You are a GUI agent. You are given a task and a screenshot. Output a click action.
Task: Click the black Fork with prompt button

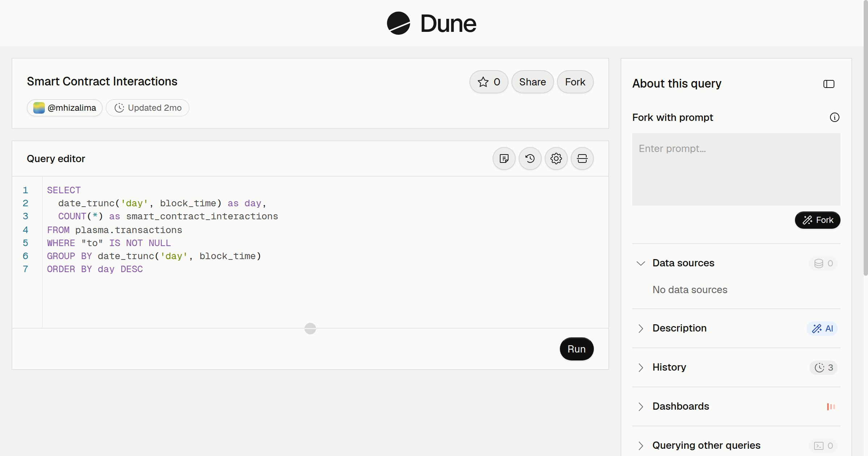tap(817, 220)
